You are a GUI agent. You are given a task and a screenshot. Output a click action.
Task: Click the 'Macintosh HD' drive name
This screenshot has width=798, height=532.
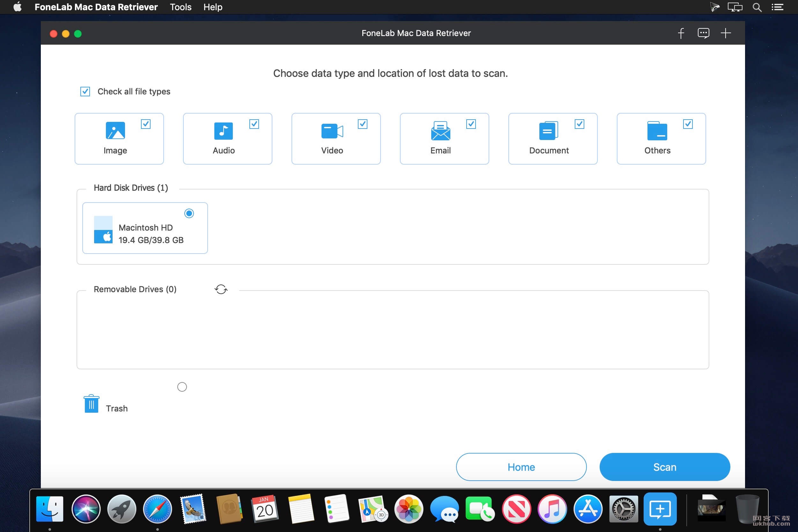point(145,228)
